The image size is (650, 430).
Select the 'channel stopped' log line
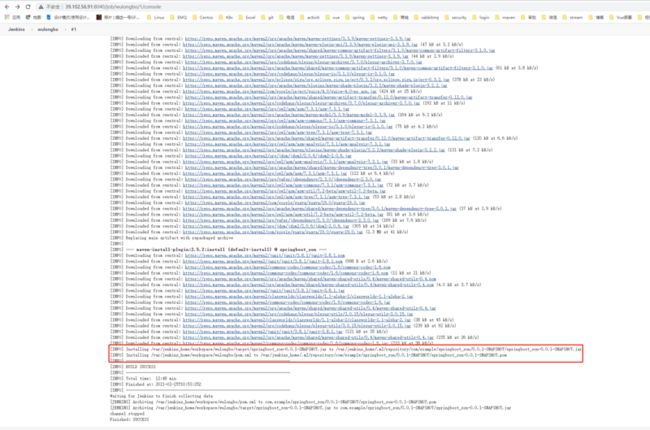point(127,413)
